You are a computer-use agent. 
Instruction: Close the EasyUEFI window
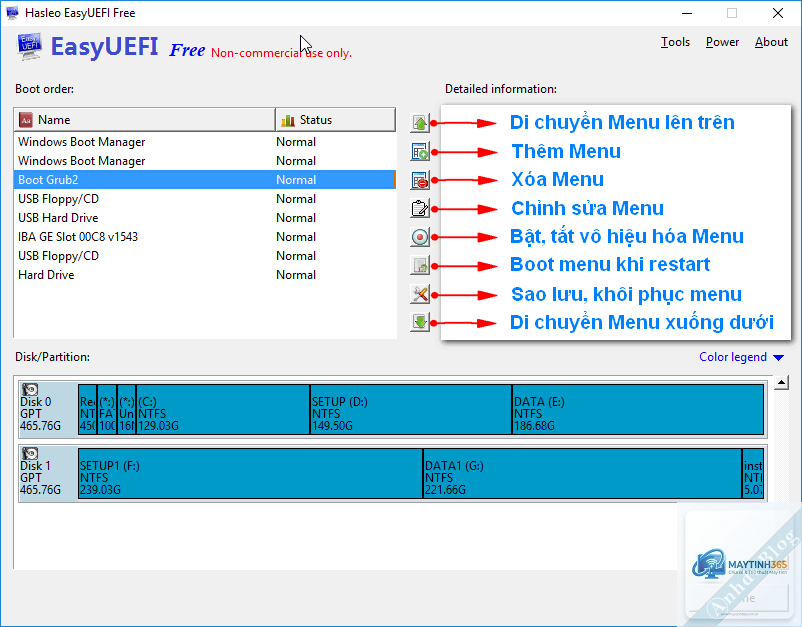(x=778, y=13)
